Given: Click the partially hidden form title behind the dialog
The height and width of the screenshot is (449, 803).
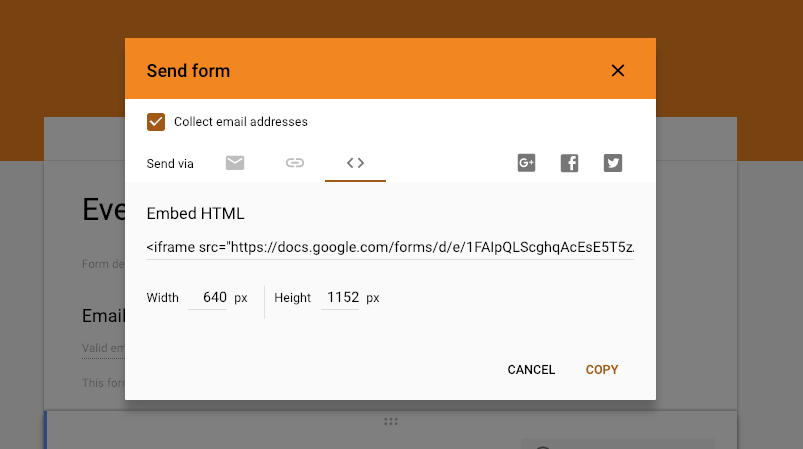Looking at the screenshot, I should (x=103, y=209).
